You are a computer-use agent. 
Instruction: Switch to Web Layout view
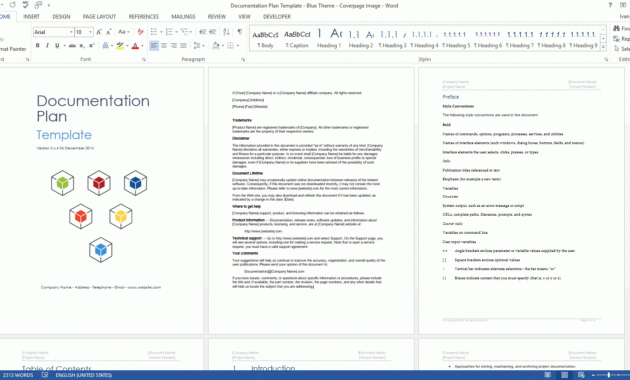tap(581, 375)
